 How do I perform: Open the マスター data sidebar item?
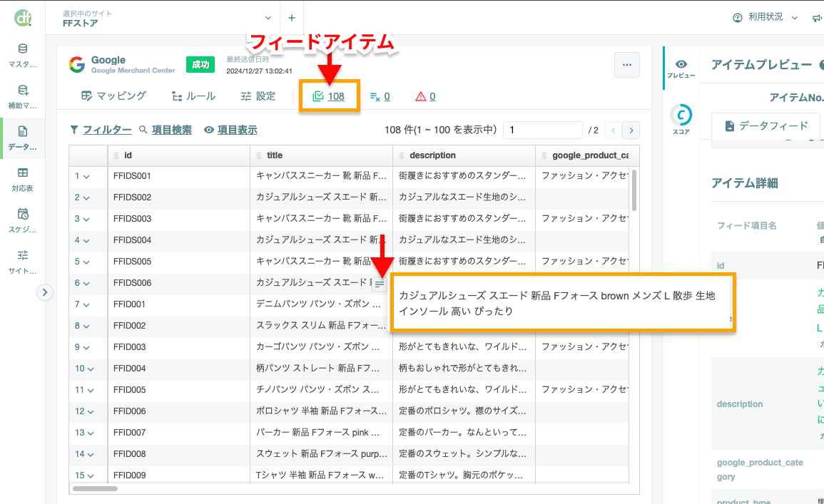coord(23,56)
